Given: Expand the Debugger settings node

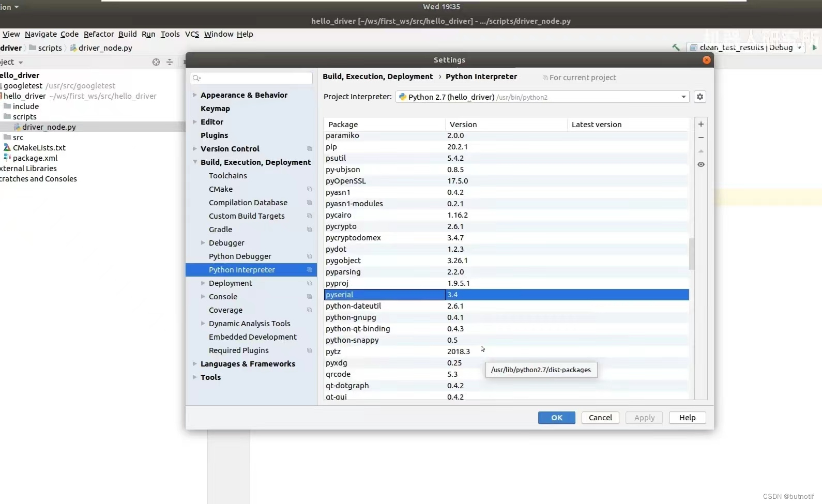Looking at the screenshot, I should pyautogui.click(x=203, y=243).
